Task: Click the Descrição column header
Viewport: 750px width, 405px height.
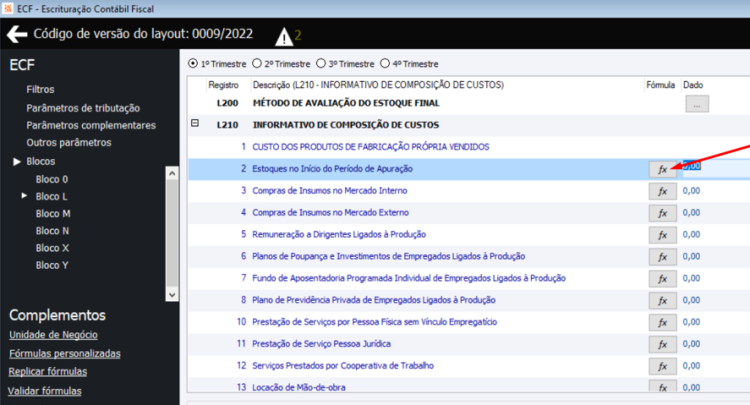Action: [378, 85]
